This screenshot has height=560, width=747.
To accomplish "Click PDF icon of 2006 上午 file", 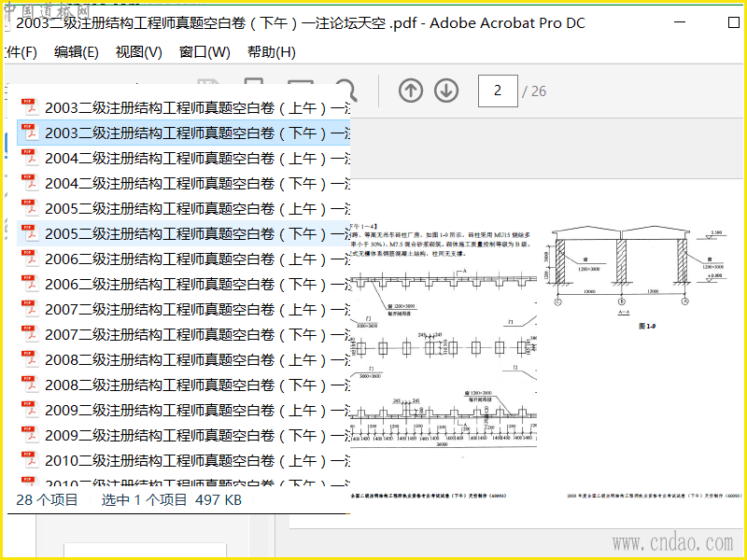I will (x=30, y=259).
